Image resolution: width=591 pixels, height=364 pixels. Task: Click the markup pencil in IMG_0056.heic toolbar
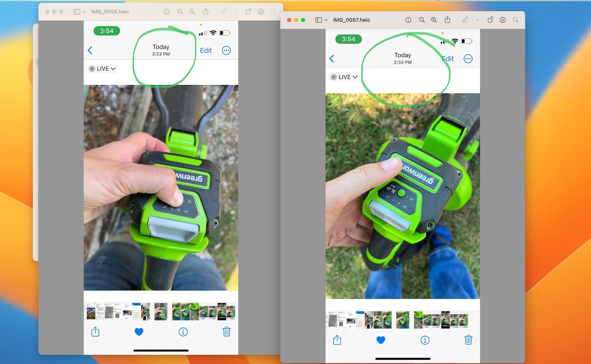point(224,12)
